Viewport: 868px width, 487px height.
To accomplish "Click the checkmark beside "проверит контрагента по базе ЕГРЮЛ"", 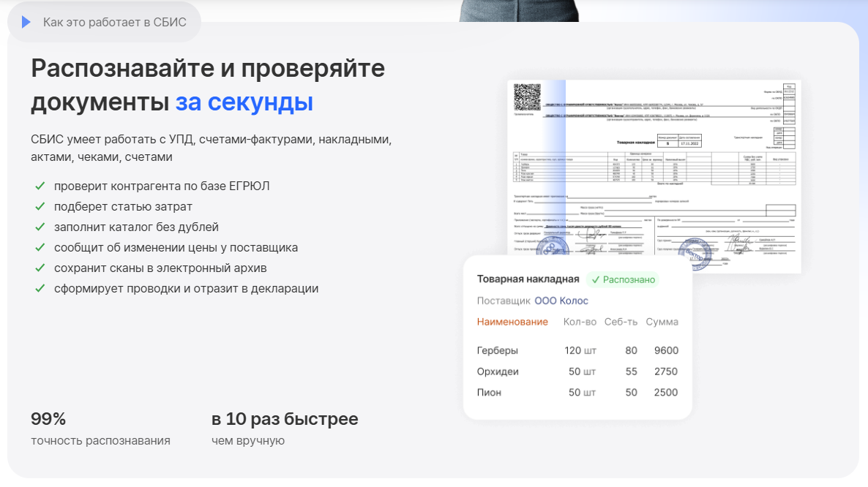I will pos(40,186).
